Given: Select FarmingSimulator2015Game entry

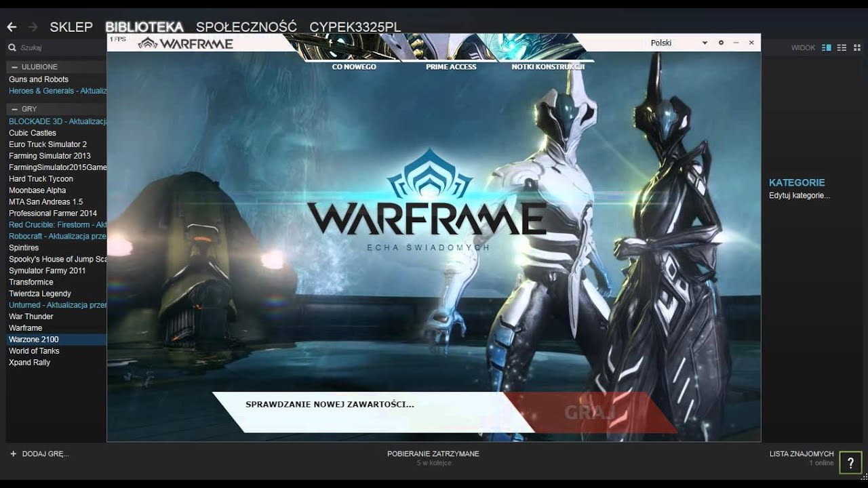Looking at the screenshot, I should pos(58,167).
